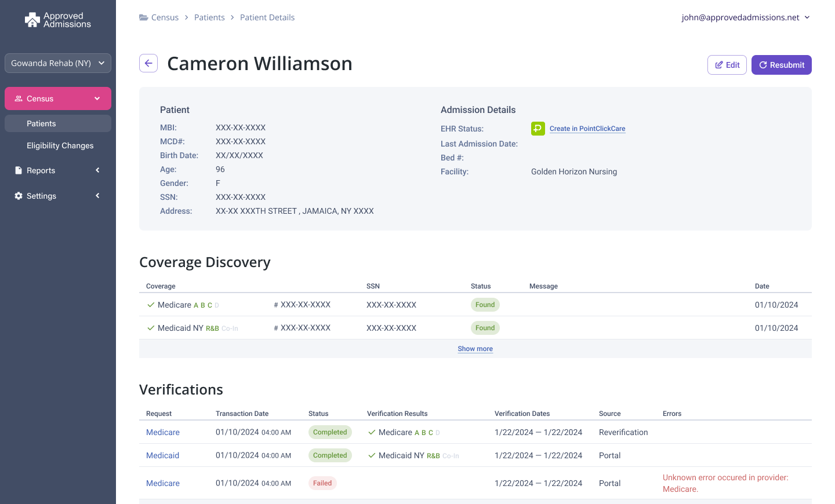
Task: Click the Resubmit button
Action: pyautogui.click(x=782, y=65)
